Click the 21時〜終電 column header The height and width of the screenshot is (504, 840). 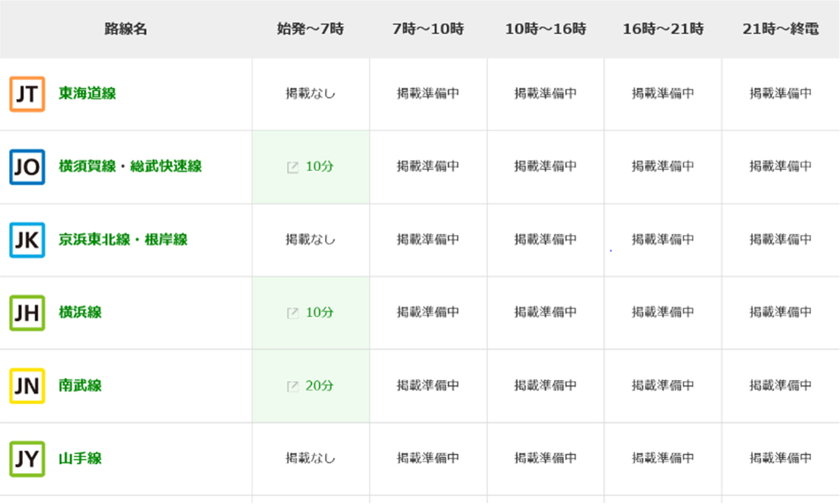781,29
